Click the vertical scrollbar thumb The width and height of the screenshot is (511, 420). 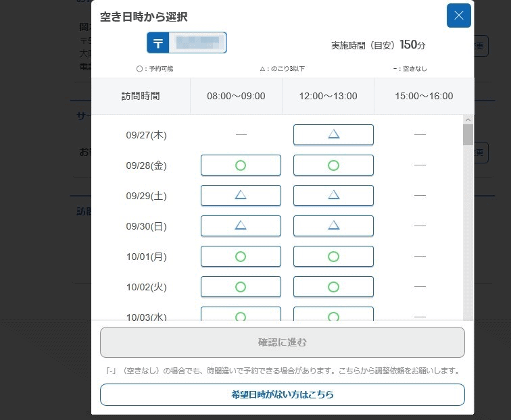click(468, 135)
